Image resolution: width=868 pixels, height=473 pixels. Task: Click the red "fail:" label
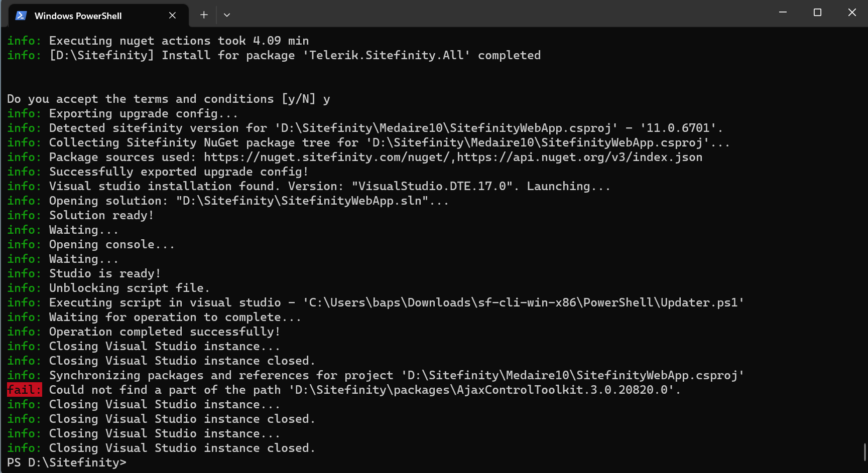coord(24,390)
